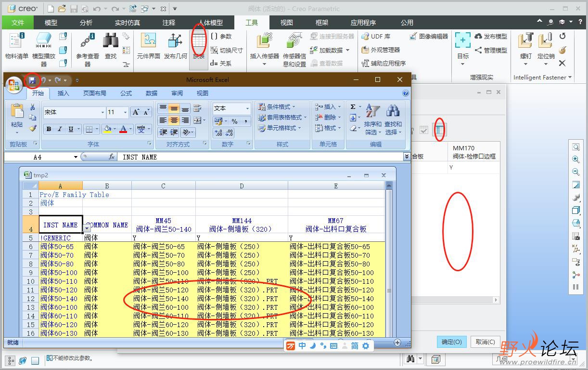Viewport: 588px width, 370px height.
Task: Toggle left text alignment in Excel
Action: tap(163, 120)
